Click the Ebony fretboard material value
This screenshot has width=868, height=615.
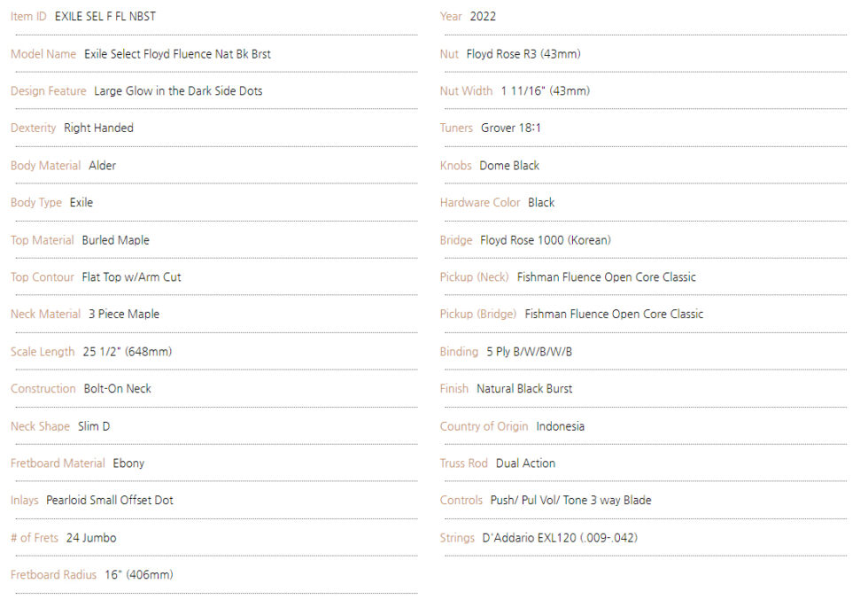128,463
